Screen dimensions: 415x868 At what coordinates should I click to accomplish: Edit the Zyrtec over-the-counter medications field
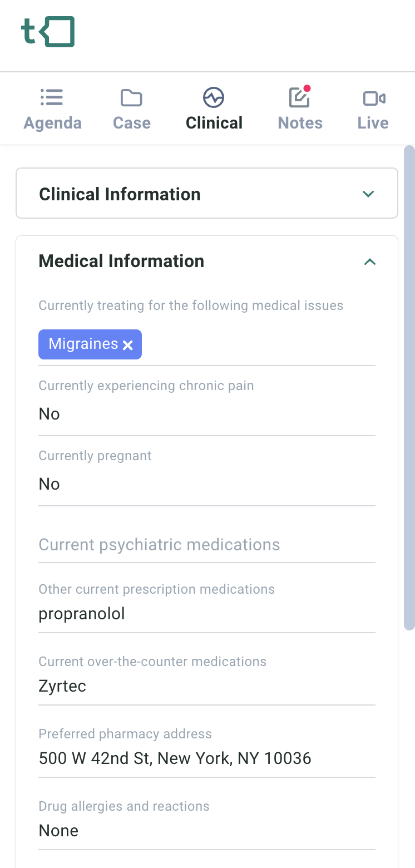click(x=206, y=687)
